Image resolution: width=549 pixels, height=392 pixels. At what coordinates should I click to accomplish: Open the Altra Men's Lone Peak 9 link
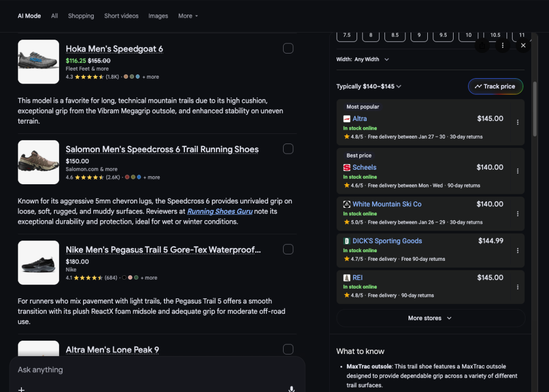(113, 350)
